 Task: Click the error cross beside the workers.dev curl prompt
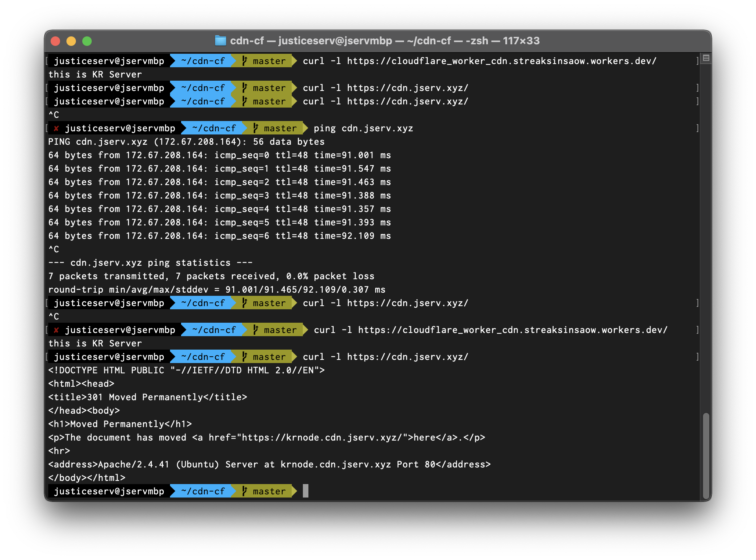pyautogui.click(x=57, y=329)
